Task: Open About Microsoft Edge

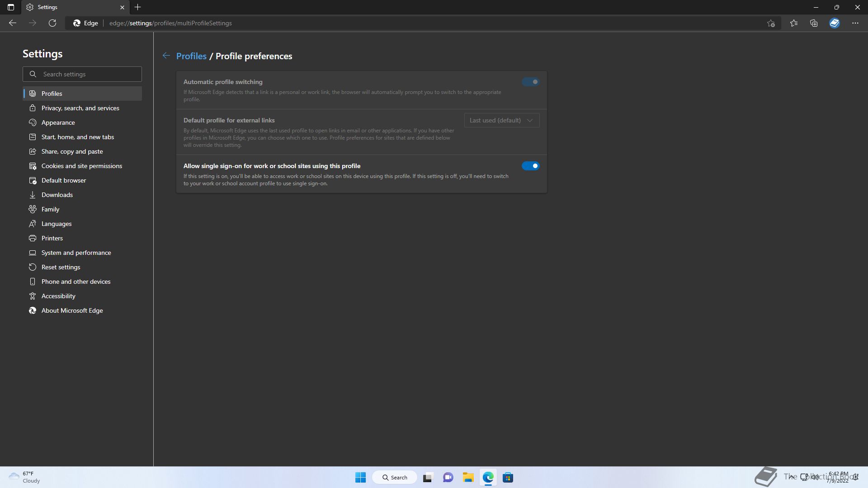Action: click(x=82, y=310)
